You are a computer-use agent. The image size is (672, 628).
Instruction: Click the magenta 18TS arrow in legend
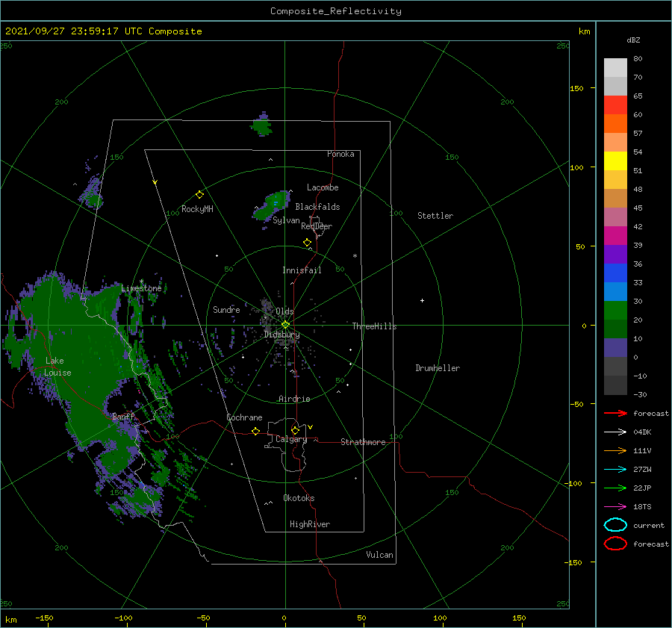(615, 507)
